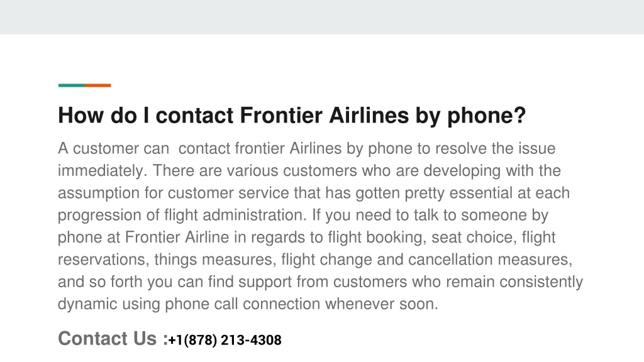Viewport: 644px width, 362px height.
Task: Click the word "immediately." in the paragraph
Action: click(103, 171)
